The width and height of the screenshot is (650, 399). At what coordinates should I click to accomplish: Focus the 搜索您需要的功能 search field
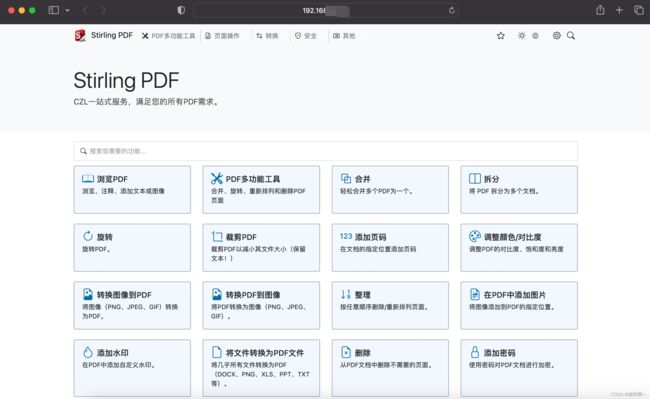click(x=325, y=151)
